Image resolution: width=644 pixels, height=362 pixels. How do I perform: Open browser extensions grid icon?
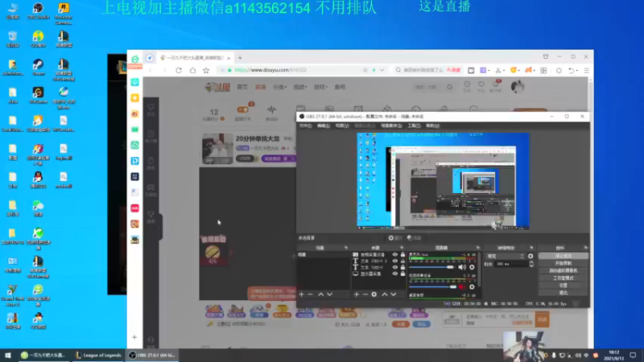[x=543, y=70]
